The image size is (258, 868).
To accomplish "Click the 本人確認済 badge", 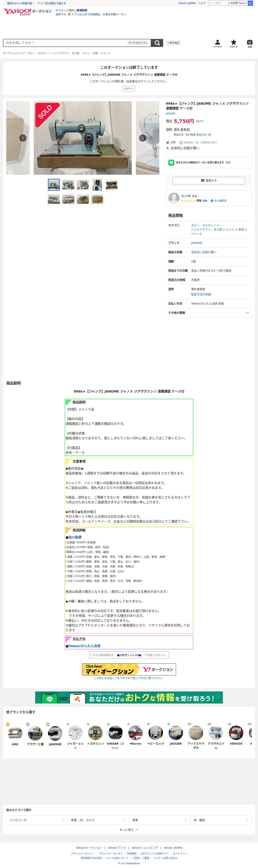I will pos(218,200).
